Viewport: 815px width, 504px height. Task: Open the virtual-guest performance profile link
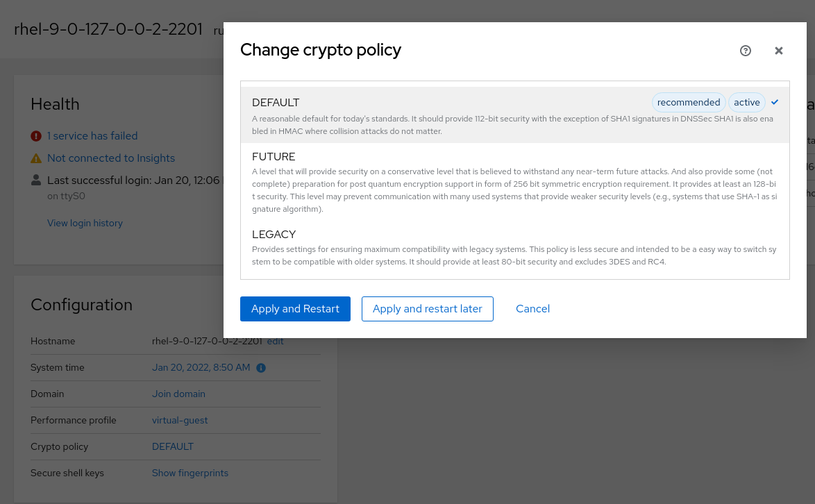(x=180, y=420)
